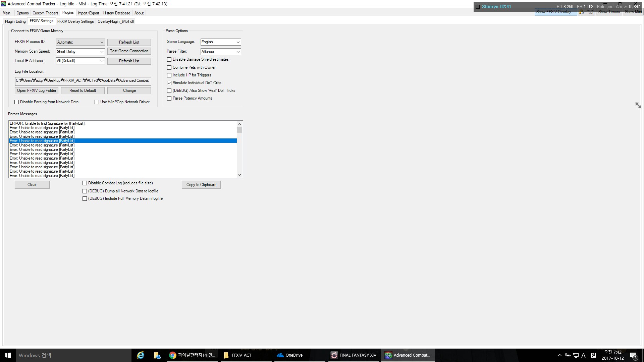Open the Windows notification center icon
This screenshot has width=644, height=362.
point(633,355)
